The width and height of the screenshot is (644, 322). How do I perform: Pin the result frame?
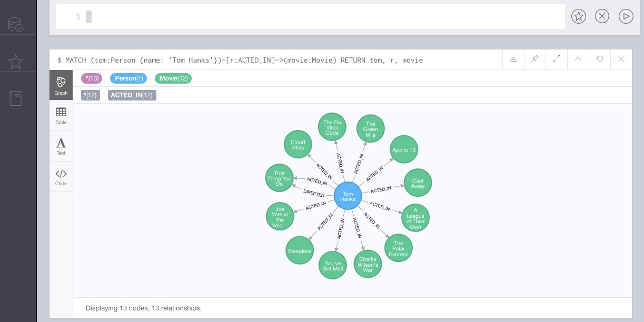(535, 59)
